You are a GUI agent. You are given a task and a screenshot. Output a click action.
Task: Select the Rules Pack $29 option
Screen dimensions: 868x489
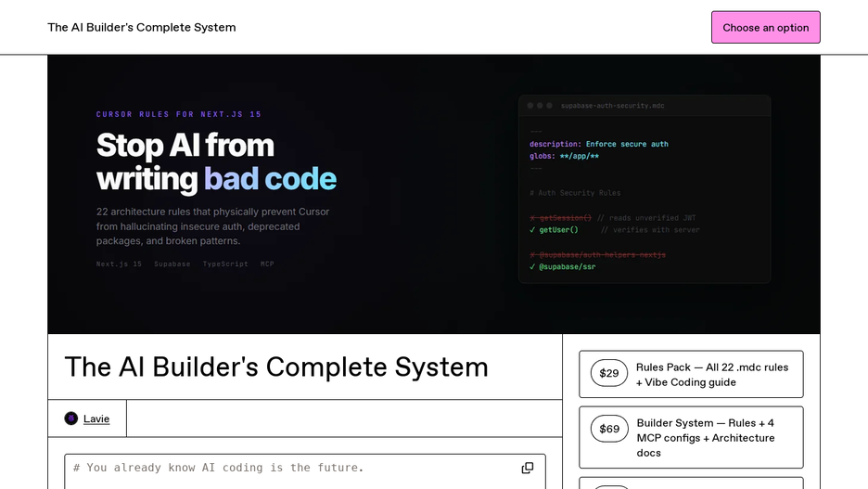691,374
